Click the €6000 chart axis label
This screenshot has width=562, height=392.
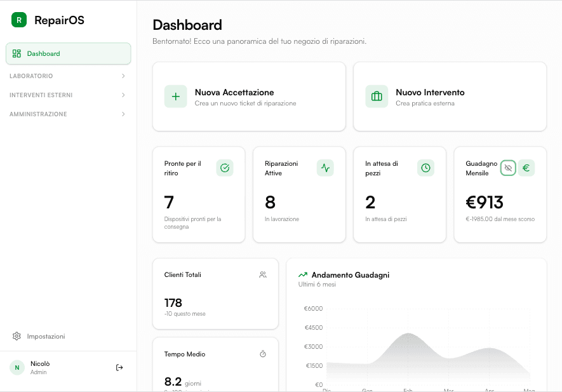(x=313, y=308)
